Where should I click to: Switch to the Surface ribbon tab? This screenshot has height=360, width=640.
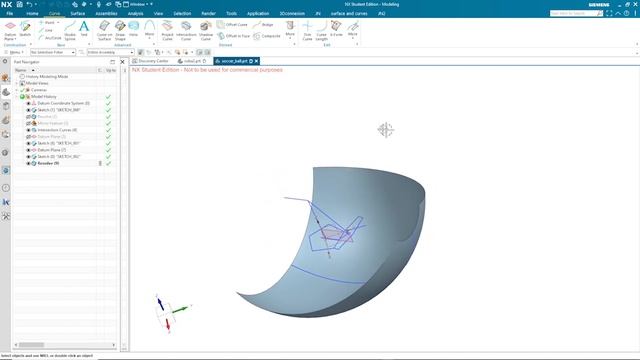(x=78, y=13)
